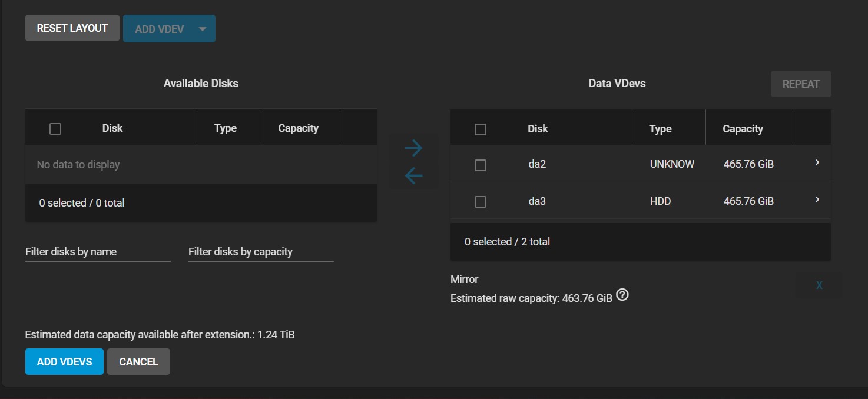This screenshot has height=399, width=868.
Task: Open the ADD VDEV dropdown arrow
Action: (x=203, y=29)
